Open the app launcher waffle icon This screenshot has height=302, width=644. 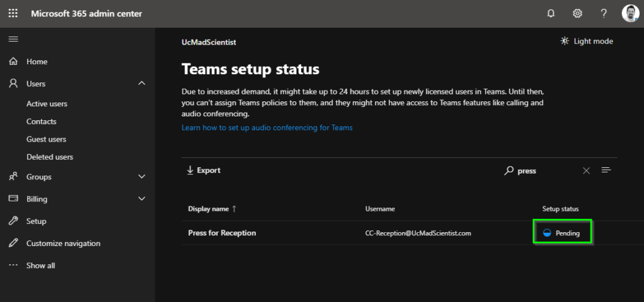(x=13, y=14)
